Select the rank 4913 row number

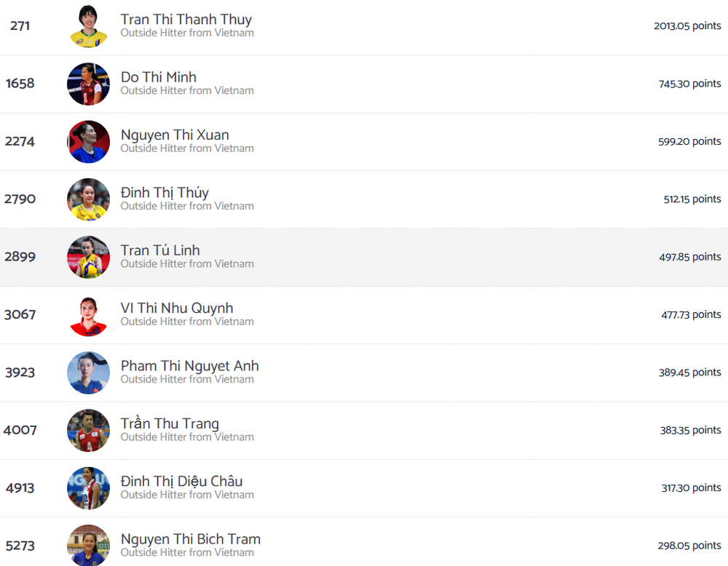[20, 488]
